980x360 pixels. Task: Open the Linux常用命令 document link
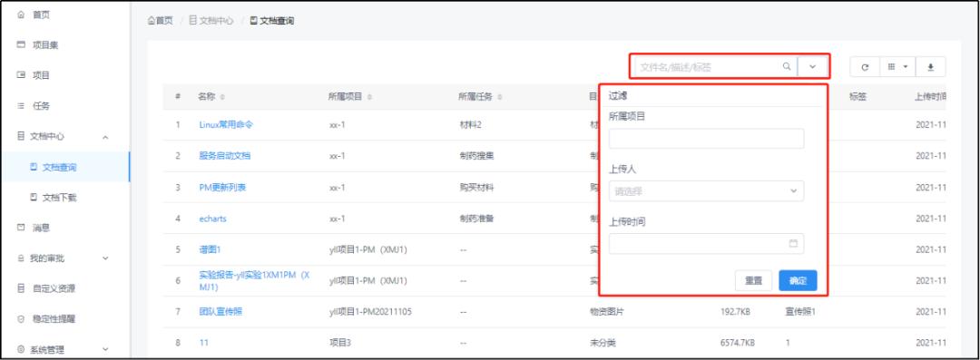(x=226, y=124)
